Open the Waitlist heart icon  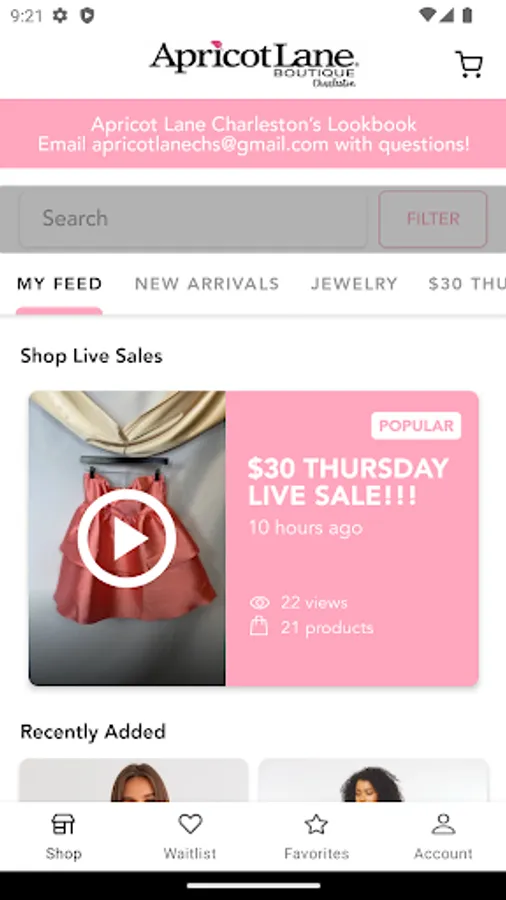tap(190, 824)
